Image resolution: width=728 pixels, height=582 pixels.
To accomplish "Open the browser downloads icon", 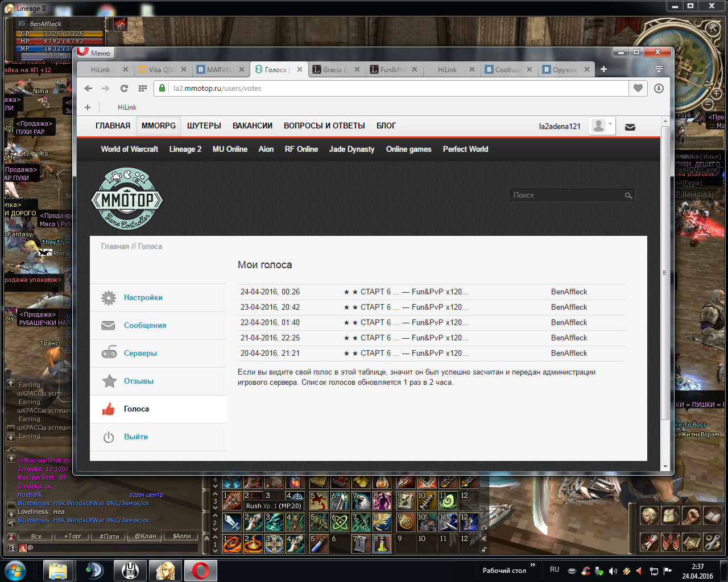I will (x=659, y=88).
